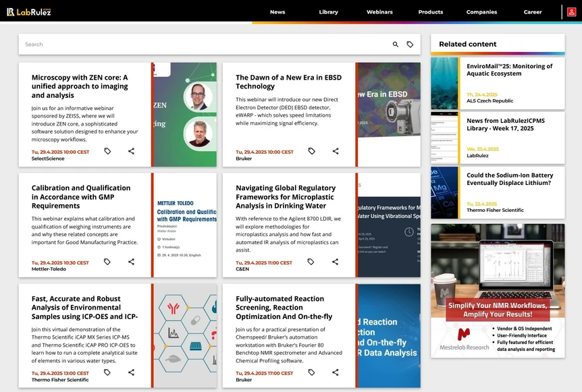The width and height of the screenshot is (582, 392).
Task: Share the Fully-automated Reaction Screening webinar
Action: click(x=335, y=372)
